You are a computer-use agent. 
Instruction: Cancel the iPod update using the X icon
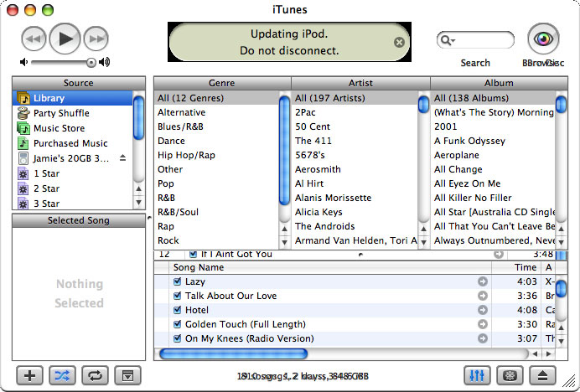coord(399,42)
